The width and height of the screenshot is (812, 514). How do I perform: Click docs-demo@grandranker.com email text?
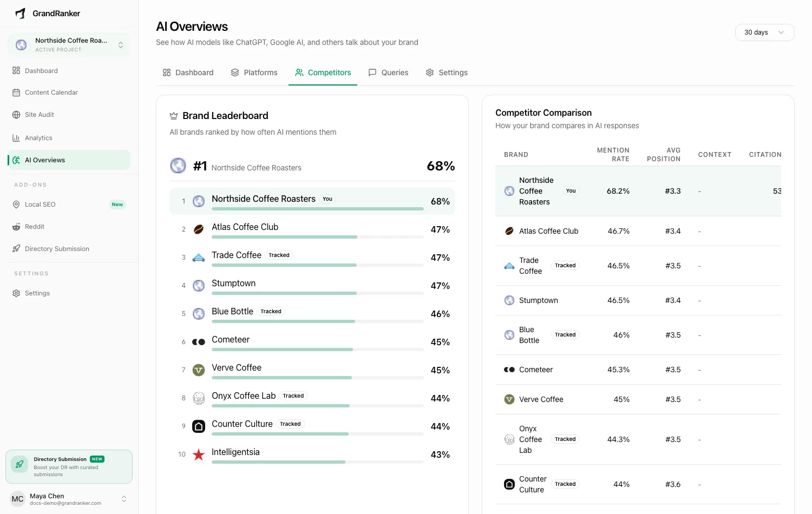pos(66,503)
